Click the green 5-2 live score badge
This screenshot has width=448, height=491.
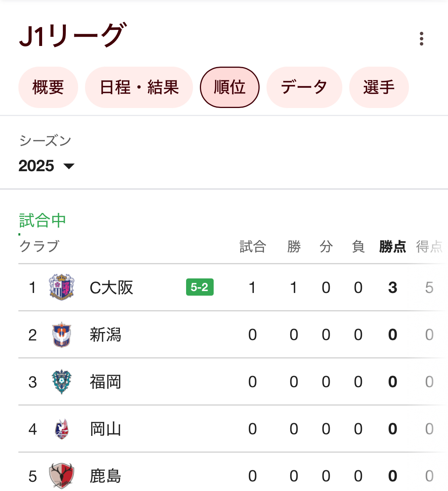coord(199,287)
